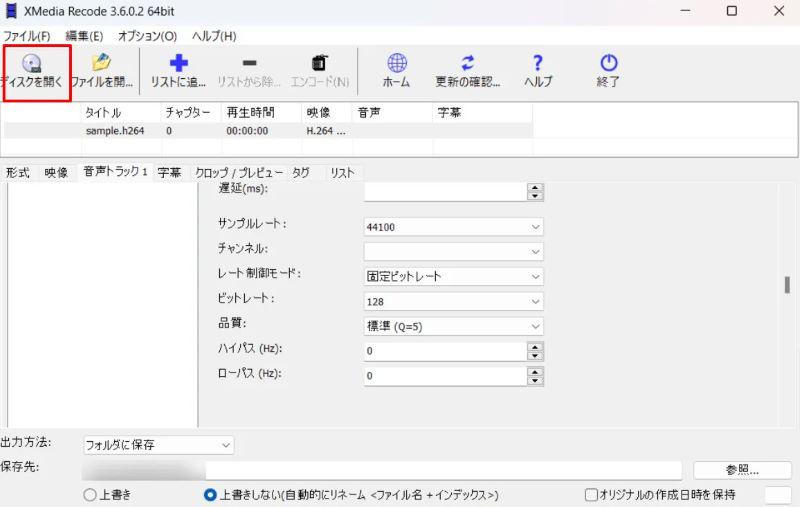
Task: Open the レート制御モード dropdown
Action: (453, 276)
